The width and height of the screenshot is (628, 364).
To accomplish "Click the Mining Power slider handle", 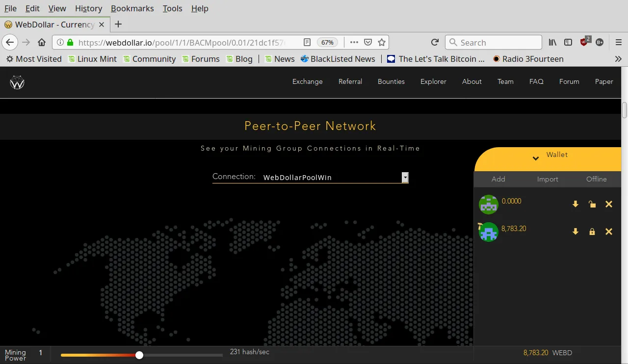I will (x=139, y=355).
